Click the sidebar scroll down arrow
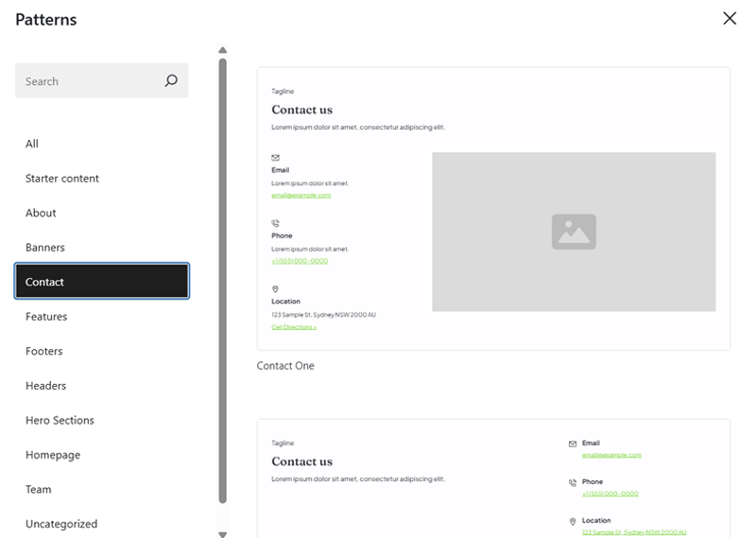 222,534
